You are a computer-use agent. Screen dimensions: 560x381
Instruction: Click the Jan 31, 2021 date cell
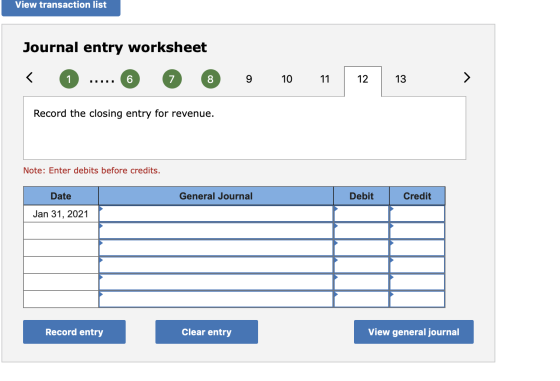pos(61,214)
